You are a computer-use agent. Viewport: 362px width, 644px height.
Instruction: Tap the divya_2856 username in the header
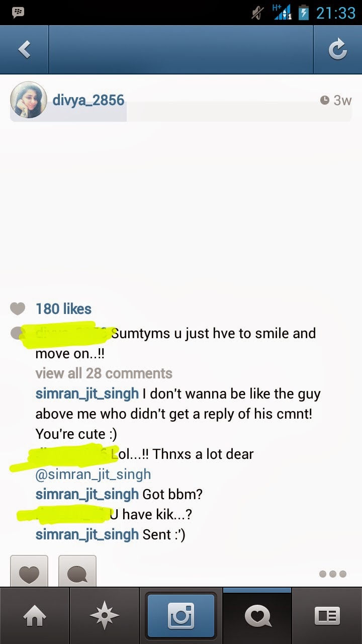tap(88, 100)
